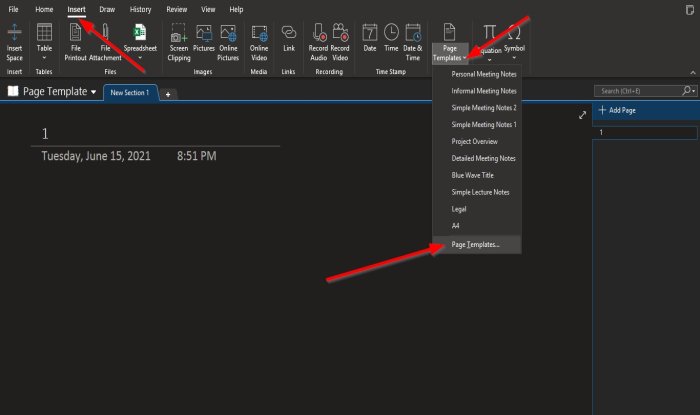Select the New Section 1 tab
The height and width of the screenshot is (415, 700).
pyautogui.click(x=130, y=93)
